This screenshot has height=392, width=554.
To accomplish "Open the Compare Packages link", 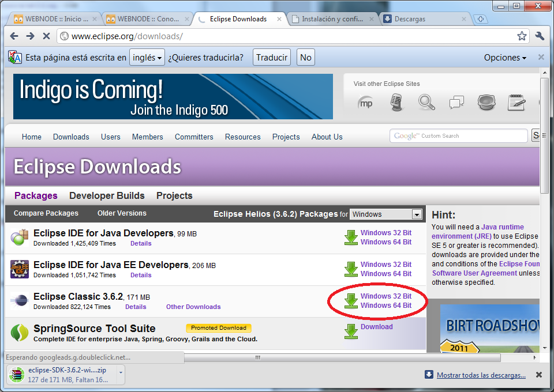I will (46, 213).
